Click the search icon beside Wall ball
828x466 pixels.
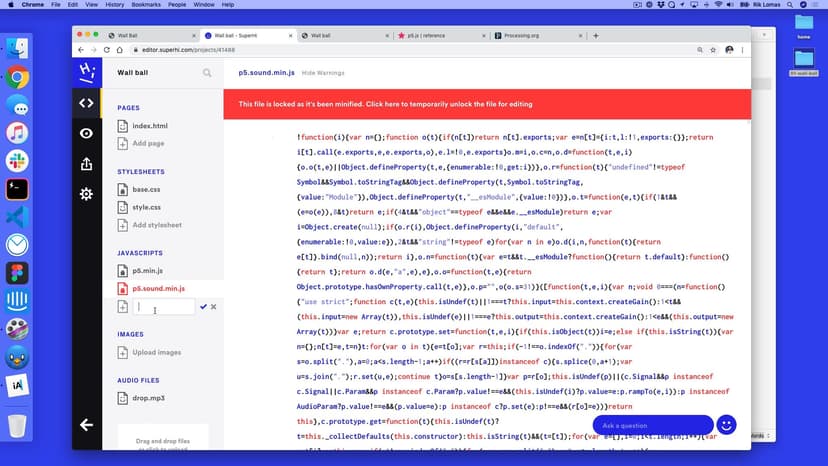(x=207, y=73)
